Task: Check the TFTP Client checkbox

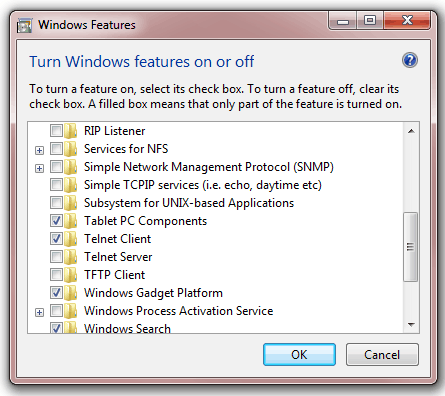Action: pos(56,274)
